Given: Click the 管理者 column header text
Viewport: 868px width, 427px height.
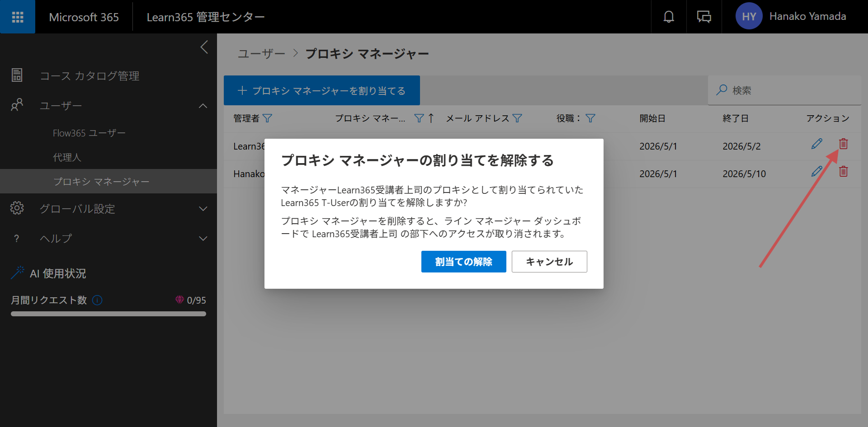Looking at the screenshot, I should [246, 118].
